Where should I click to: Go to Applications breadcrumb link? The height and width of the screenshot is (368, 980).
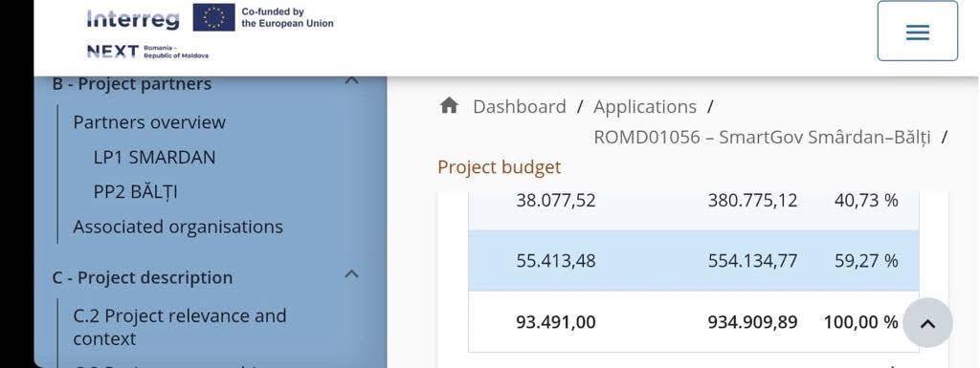pos(644,107)
